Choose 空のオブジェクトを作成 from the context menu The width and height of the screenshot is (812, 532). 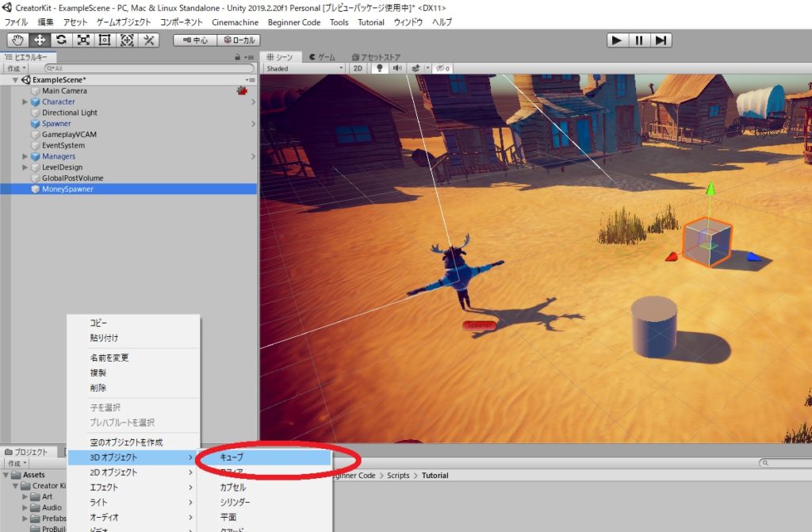pos(133,442)
